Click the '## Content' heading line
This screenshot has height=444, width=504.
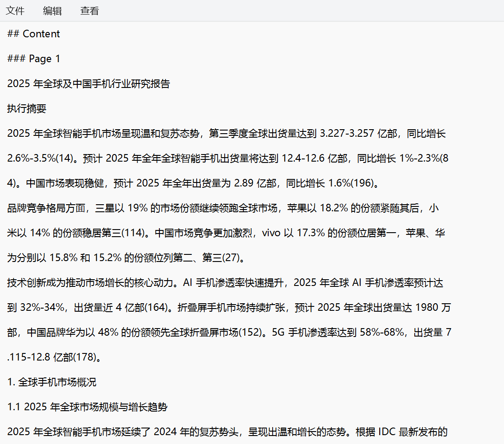coord(33,34)
